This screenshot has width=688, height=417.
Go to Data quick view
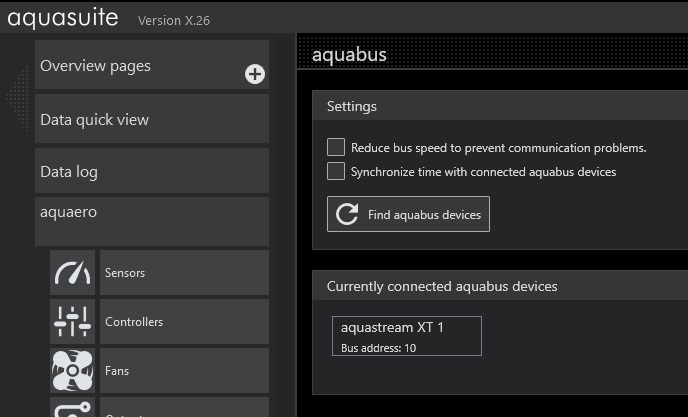152,120
